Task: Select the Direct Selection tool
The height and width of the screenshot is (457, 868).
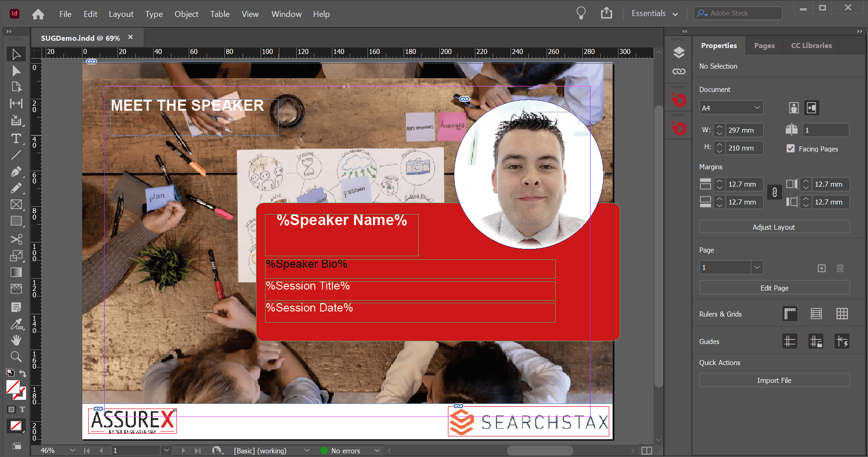Action: (x=16, y=70)
